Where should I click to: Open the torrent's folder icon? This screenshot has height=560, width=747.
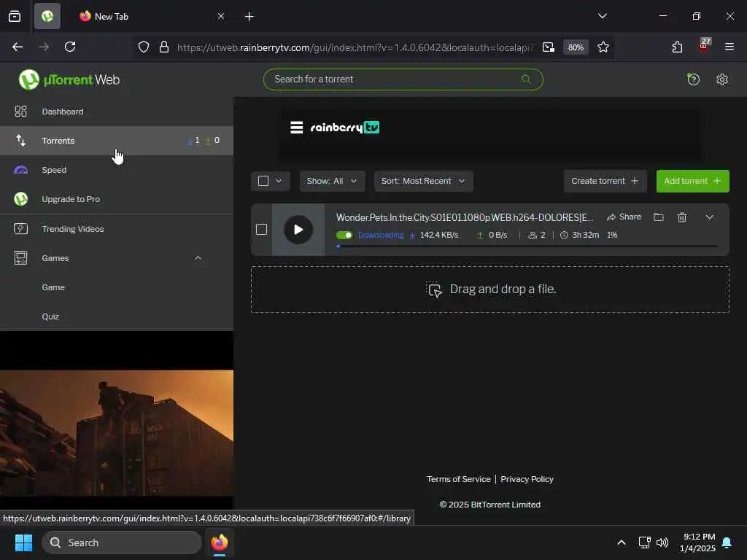659,217
